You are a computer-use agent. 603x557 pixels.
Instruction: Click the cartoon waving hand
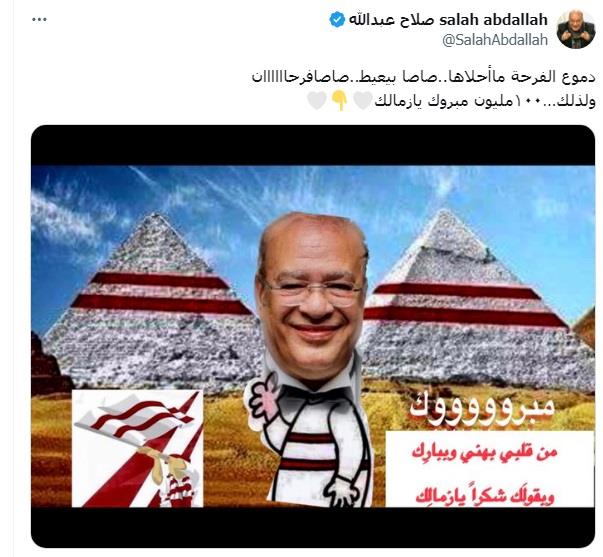coord(265,400)
